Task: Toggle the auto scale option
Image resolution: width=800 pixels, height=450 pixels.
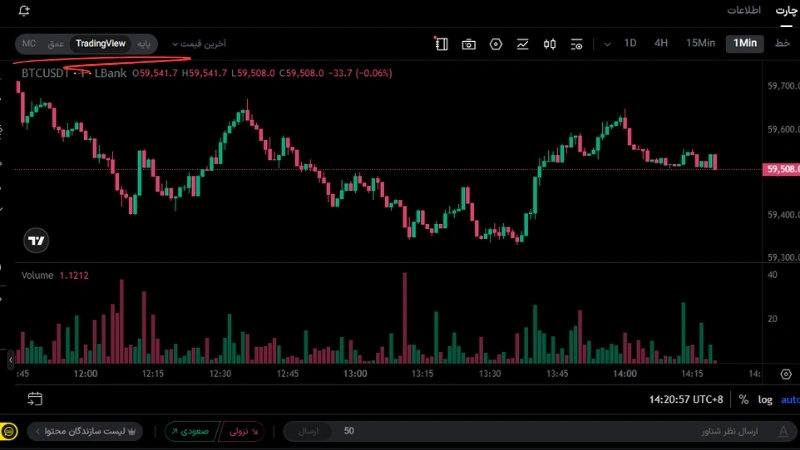Action: (790, 400)
